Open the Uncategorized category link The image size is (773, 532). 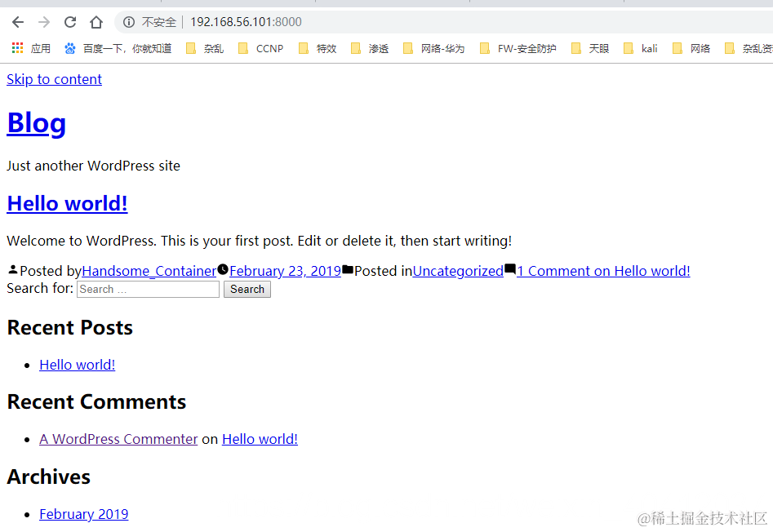458,271
